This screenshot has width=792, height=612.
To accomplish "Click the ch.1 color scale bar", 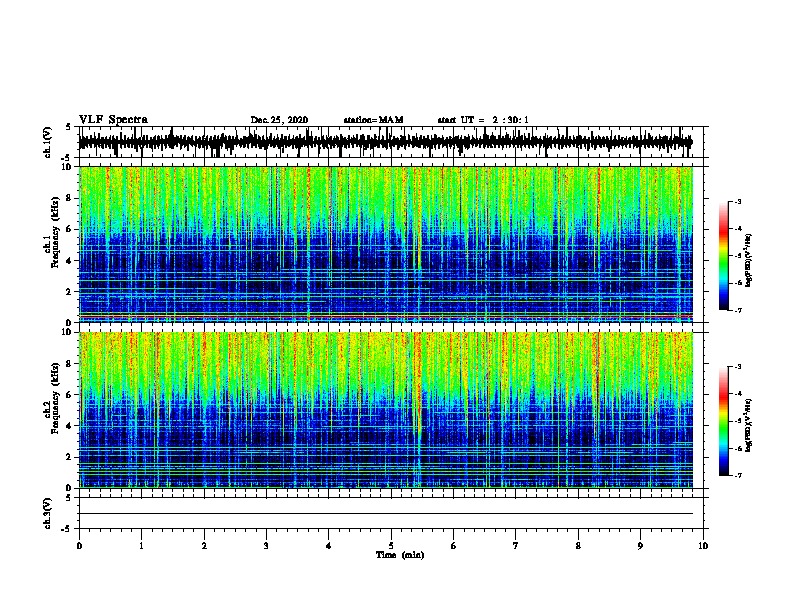I will click(723, 256).
